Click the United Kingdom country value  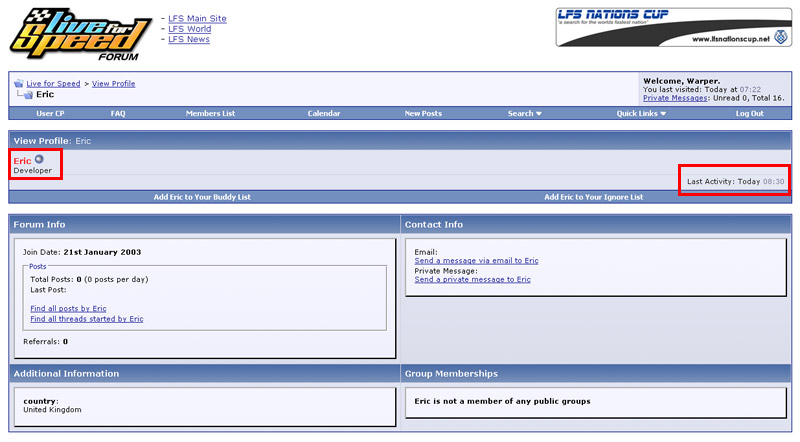point(52,410)
